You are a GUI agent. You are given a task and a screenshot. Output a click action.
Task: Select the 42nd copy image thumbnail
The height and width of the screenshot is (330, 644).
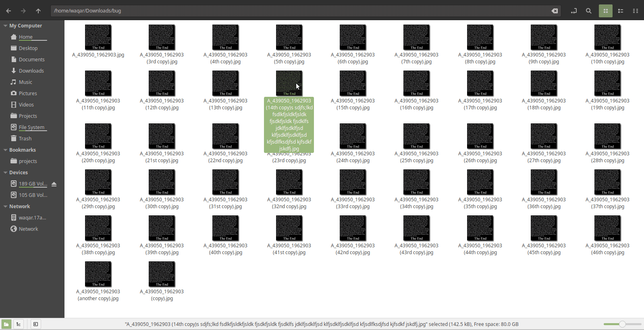[x=353, y=228]
